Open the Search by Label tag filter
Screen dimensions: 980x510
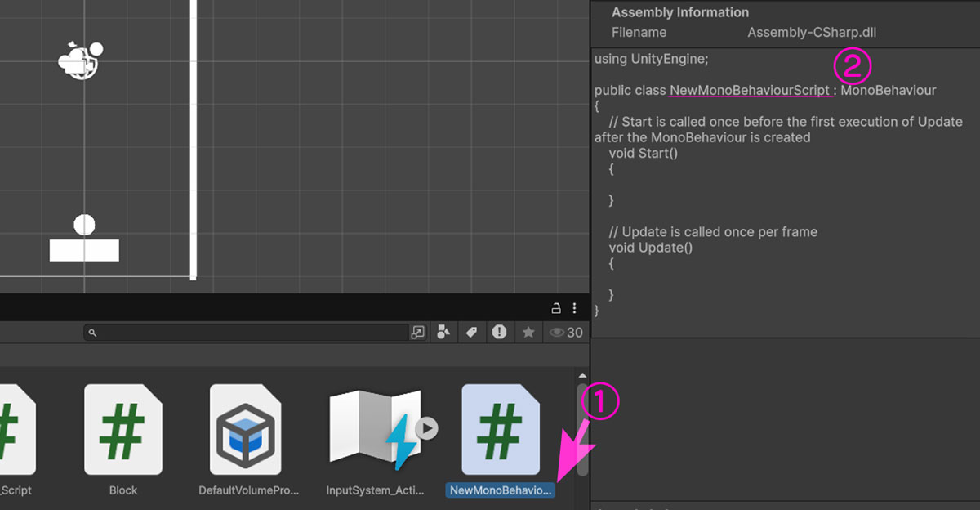[471, 332]
